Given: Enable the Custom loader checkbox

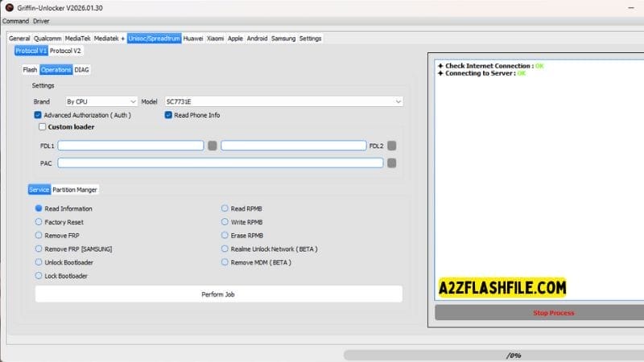Looking at the screenshot, I should (x=42, y=127).
